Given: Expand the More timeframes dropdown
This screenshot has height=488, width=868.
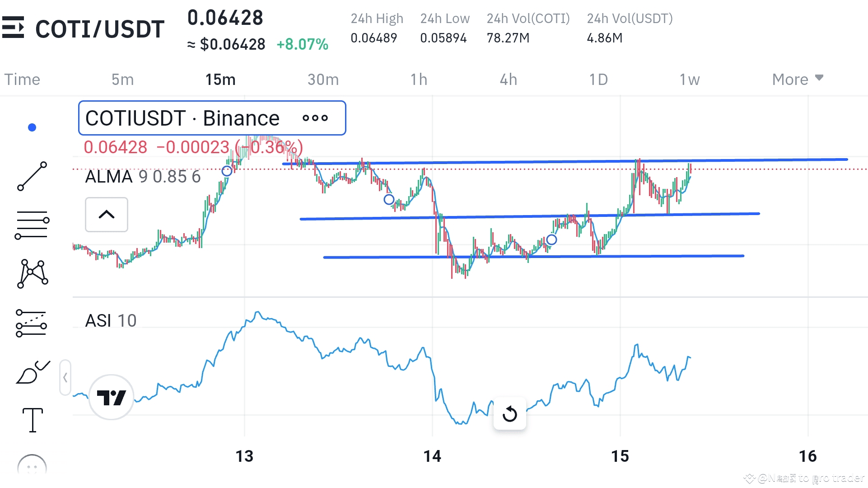Looking at the screenshot, I should click(x=798, y=80).
